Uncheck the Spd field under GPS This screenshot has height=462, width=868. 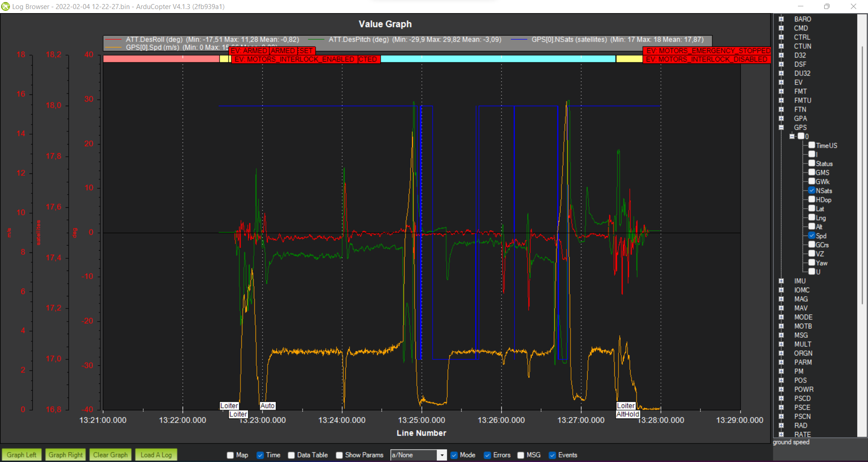[x=811, y=235]
